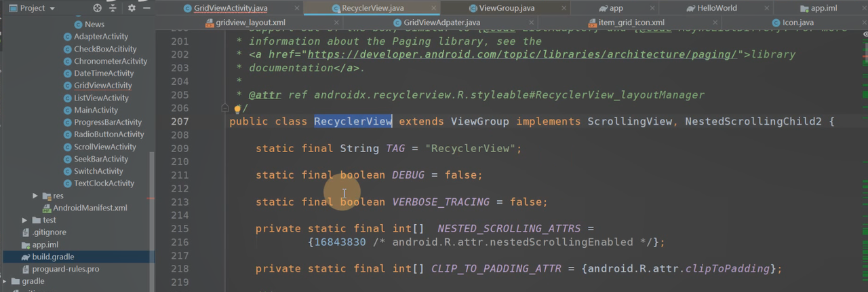Hide the Project panel with minimize icon

146,7
